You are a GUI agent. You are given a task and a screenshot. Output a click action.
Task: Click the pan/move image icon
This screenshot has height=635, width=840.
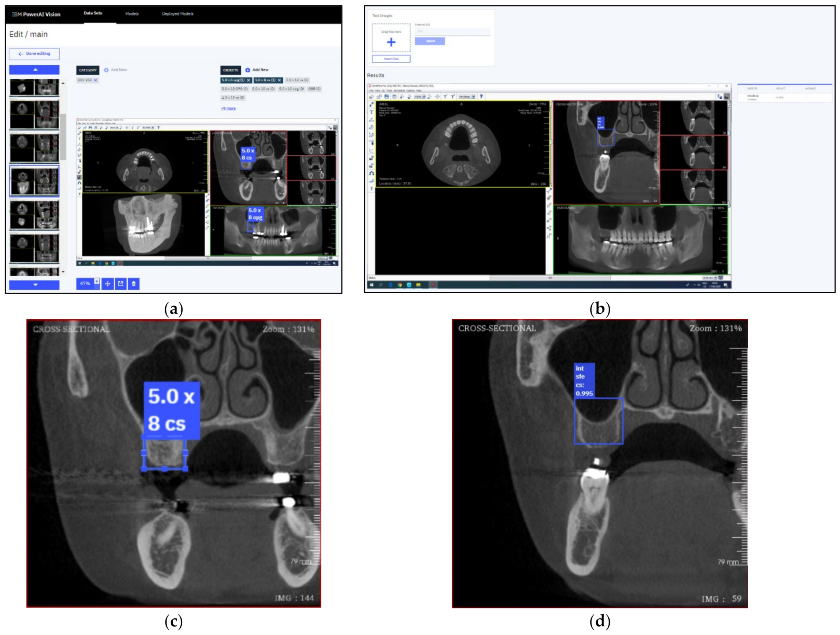point(108,284)
